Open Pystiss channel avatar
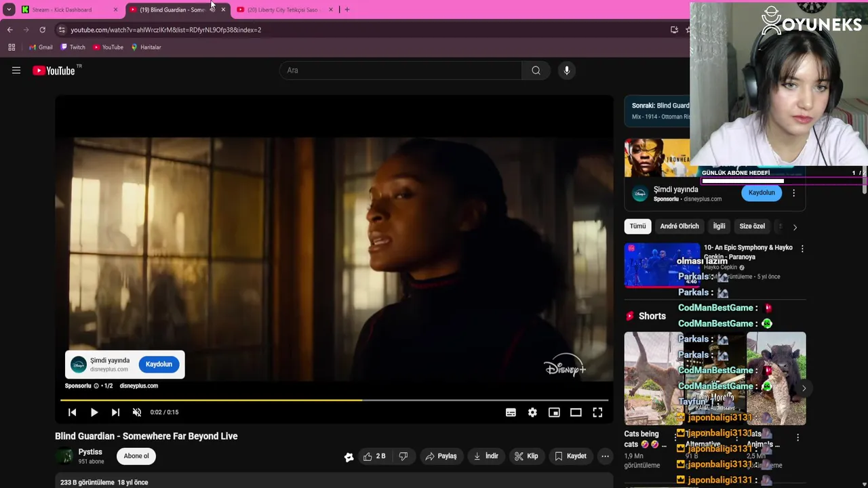Image resolution: width=868 pixels, height=488 pixels. click(64, 456)
